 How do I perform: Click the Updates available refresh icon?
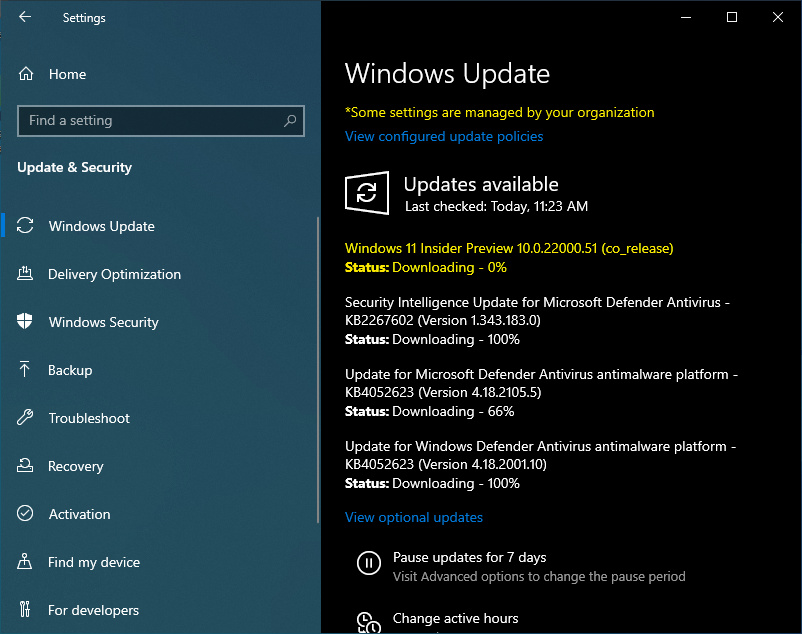pos(367,192)
